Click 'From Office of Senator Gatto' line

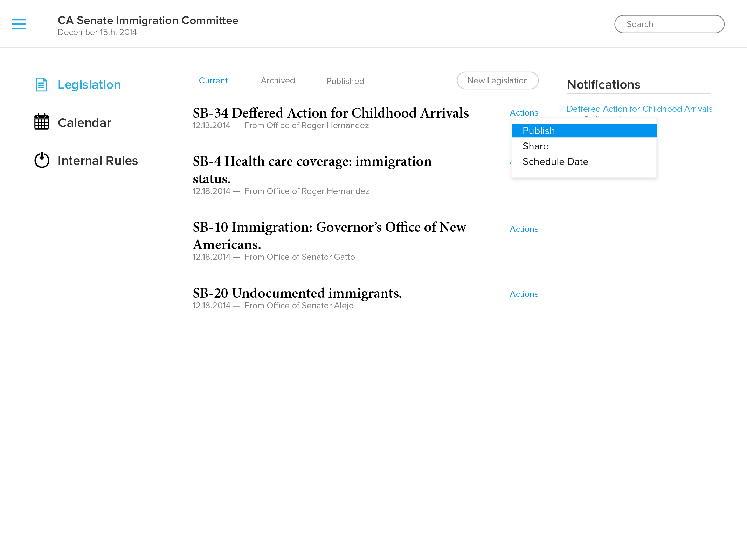300,257
